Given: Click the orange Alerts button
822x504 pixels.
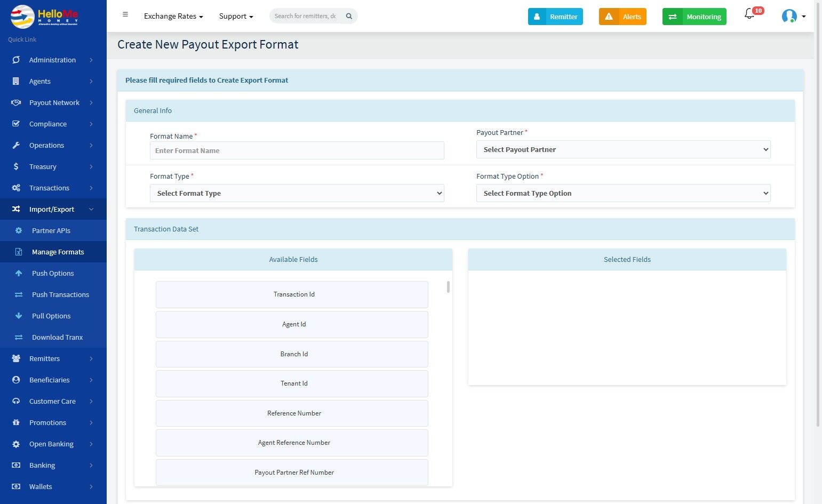Looking at the screenshot, I should pyautogui.click(x=623, y=17).
